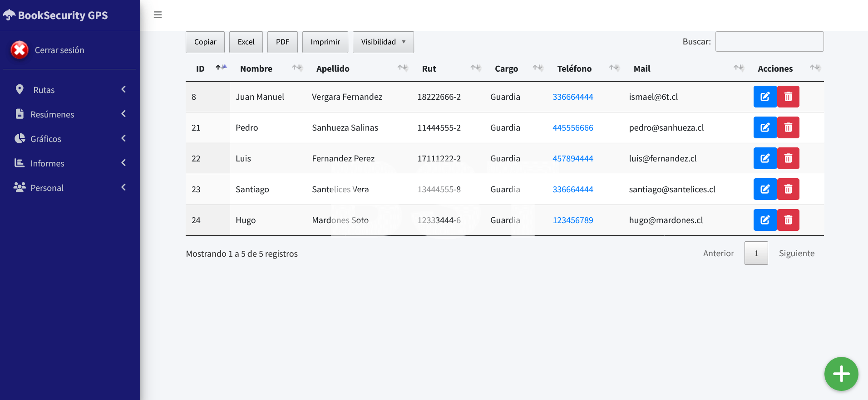
Task: Edit the Hugo Mardones row
Action: pos(765,220)
